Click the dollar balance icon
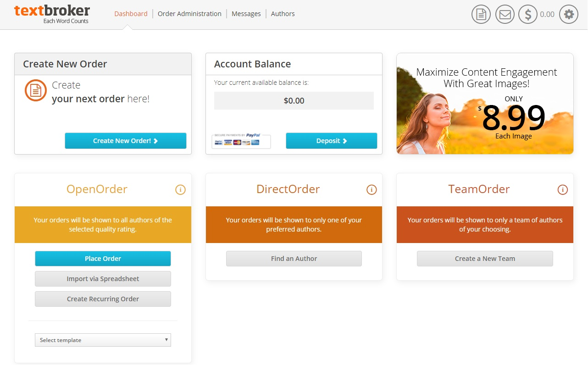The width and height of the screenshot is (588, 365). pos(528,14)
